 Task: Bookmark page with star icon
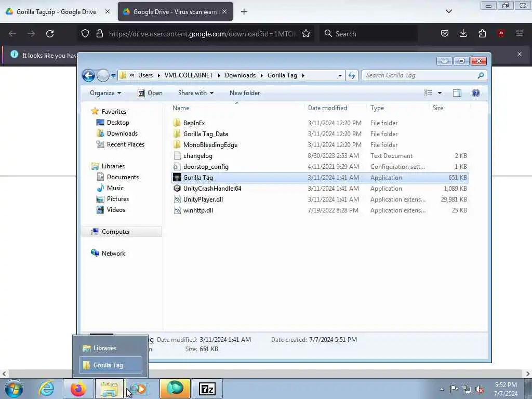coord(306,34)
